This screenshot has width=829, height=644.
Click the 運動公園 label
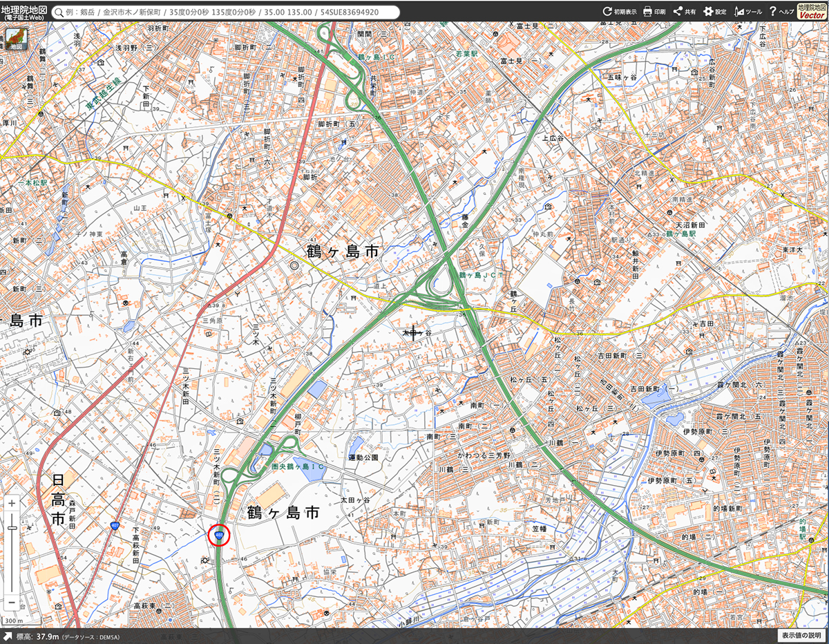[x=363, y=457]
